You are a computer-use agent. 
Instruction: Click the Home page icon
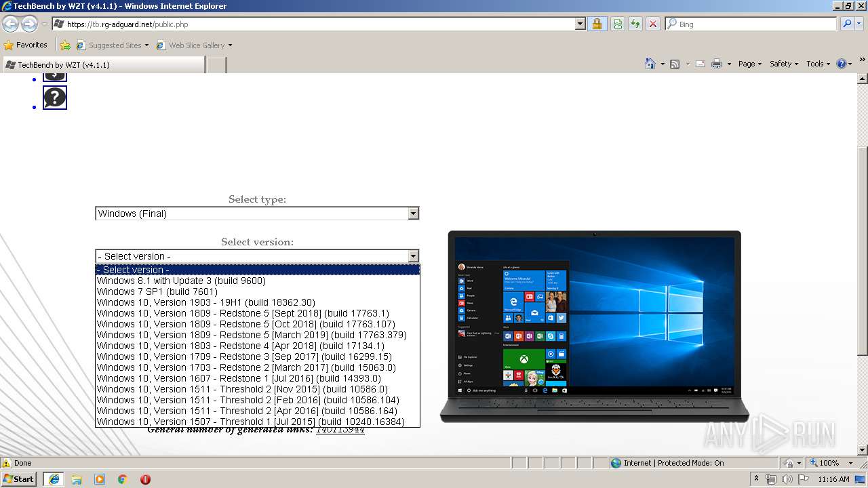(x=650, y=64)
